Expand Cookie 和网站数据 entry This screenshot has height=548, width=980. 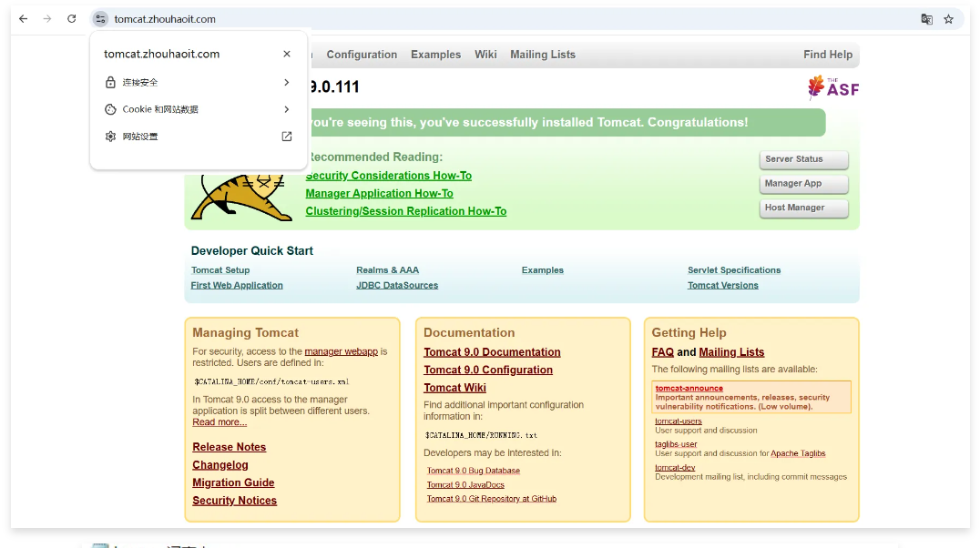click(198, 109)
